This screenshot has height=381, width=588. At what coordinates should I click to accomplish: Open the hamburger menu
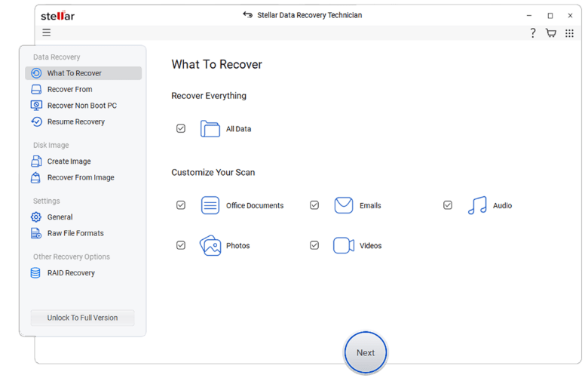pyautogui.click(x=47, y=32)
